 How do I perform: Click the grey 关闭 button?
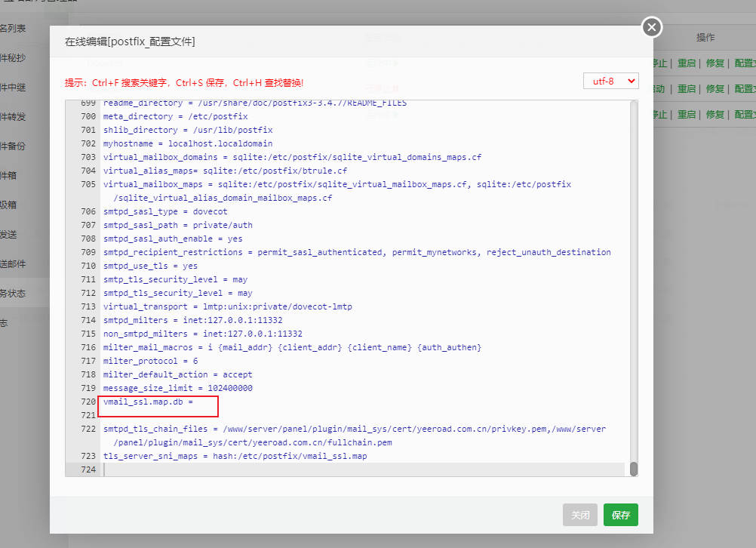[579, 515]
